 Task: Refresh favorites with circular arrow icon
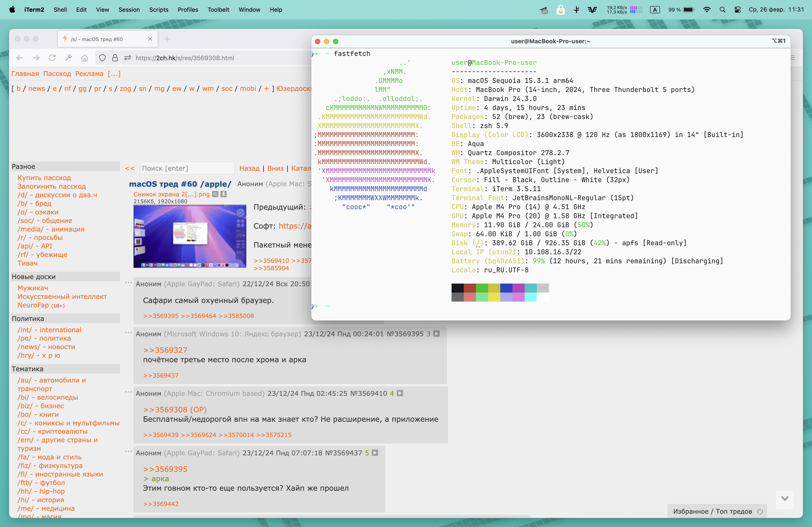(x=760, y=511)
